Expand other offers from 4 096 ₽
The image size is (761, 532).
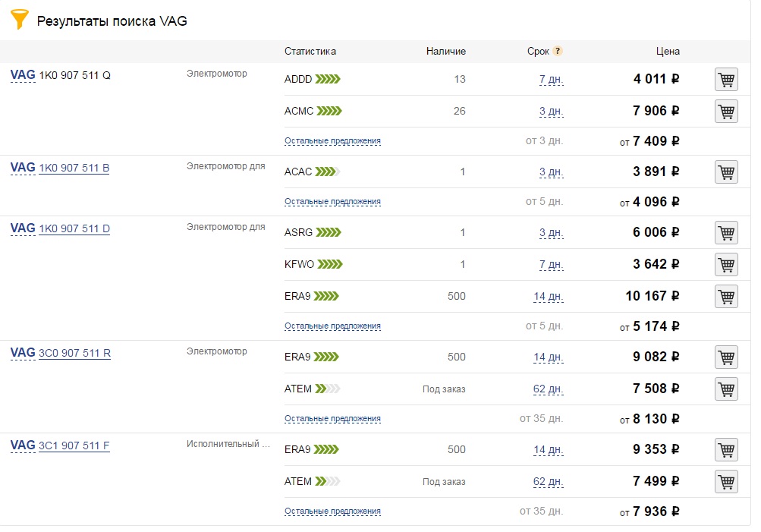click(x=332, y=201)
